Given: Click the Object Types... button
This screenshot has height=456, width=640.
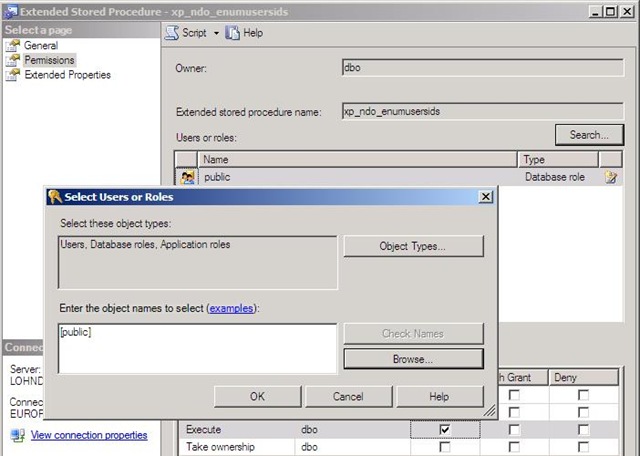Looking at the screenshot, I should click(413, 246).
